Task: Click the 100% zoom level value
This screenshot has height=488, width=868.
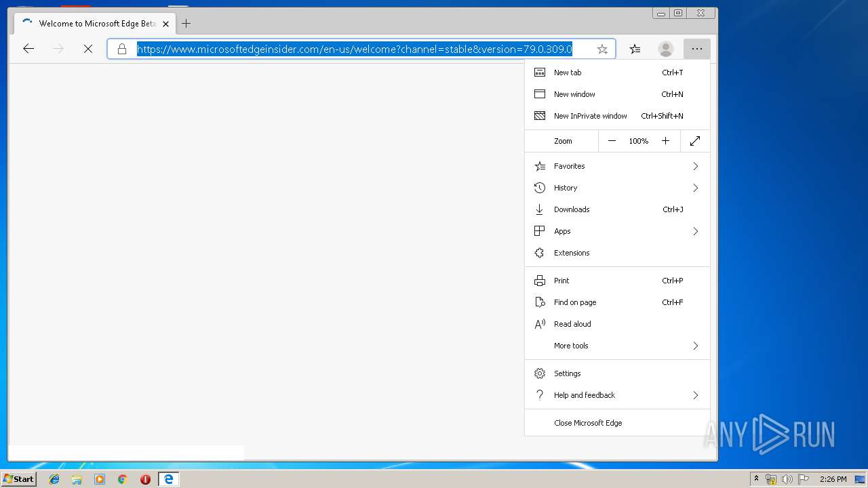Action: coord(638,141)
